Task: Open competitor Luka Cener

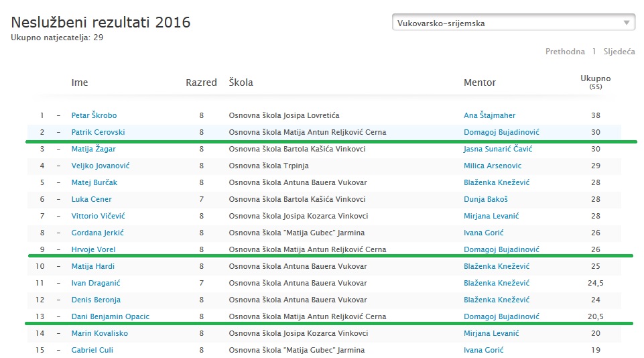Action: (92, 199)
